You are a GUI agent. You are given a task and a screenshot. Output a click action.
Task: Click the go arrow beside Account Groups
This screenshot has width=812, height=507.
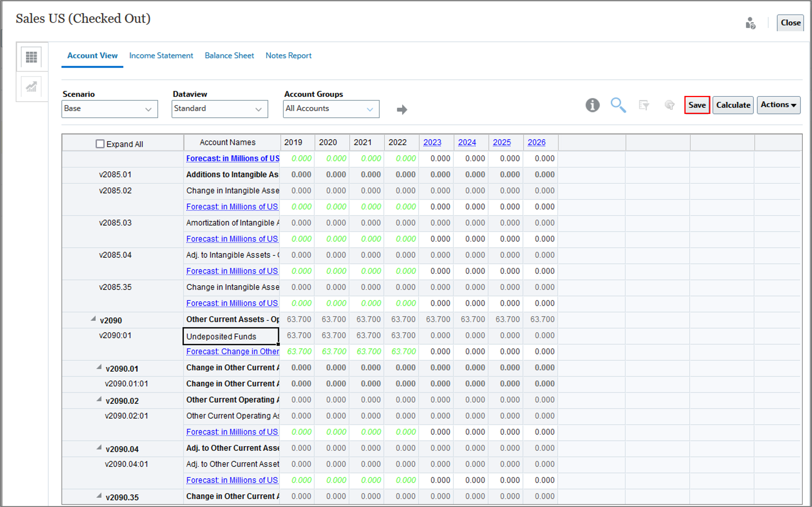(x=402, y=110)
